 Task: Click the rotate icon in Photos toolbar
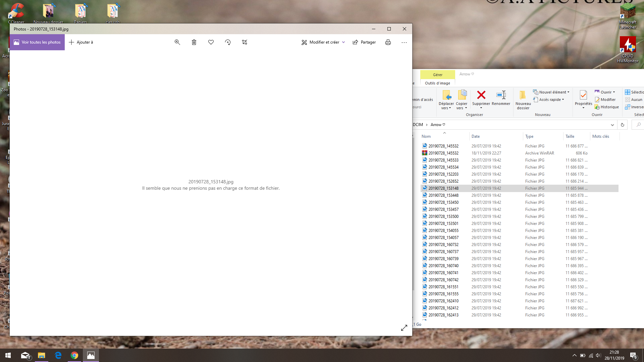click(x=228, y=42)
